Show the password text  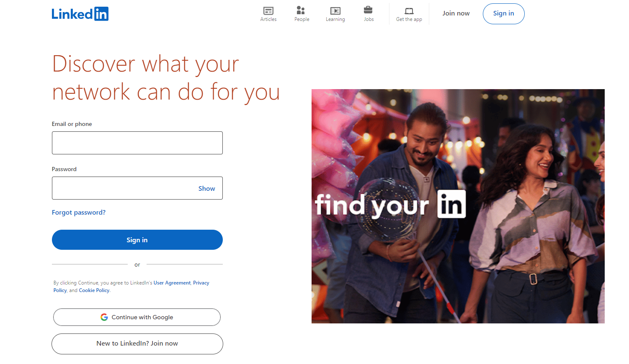click(206, 189)
